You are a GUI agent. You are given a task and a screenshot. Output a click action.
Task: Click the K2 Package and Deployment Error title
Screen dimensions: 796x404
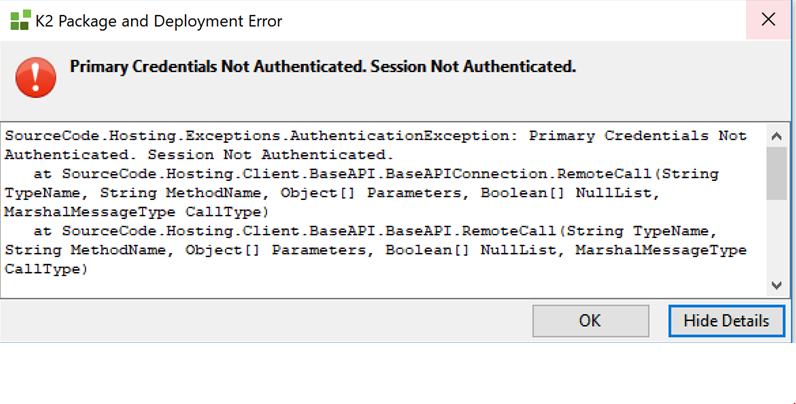159,21
